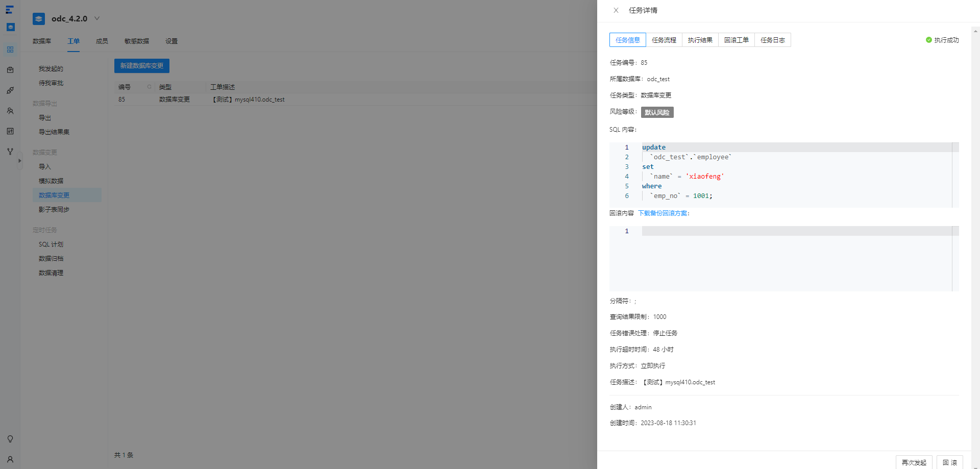Open the users management icon in sidebar
Image resolution: width=980 pixels, height=469 pixels.
10,111
